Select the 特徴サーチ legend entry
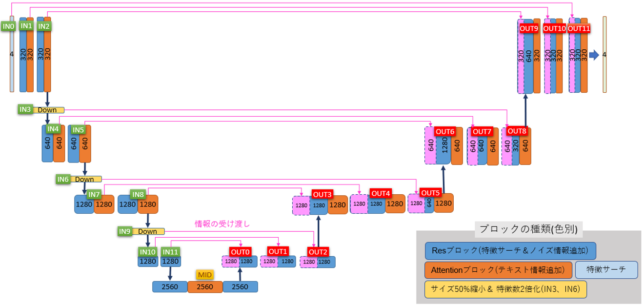 click(x=607, y=269)
